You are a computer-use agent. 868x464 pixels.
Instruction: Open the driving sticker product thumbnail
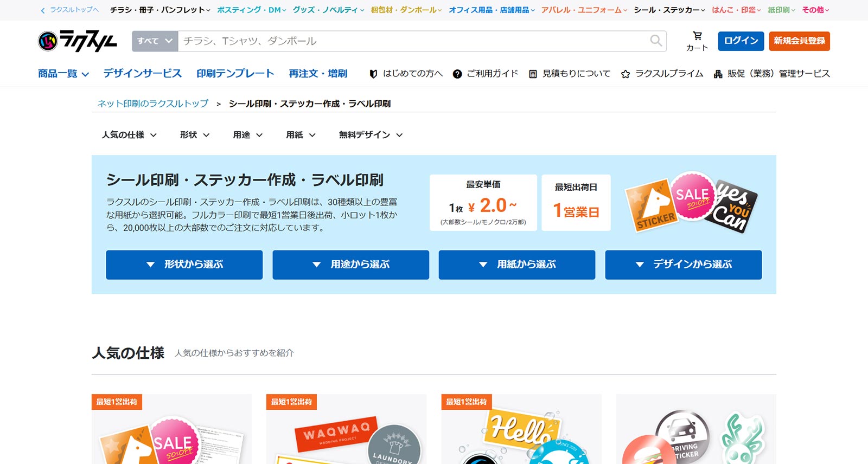(x=696, y=429)
